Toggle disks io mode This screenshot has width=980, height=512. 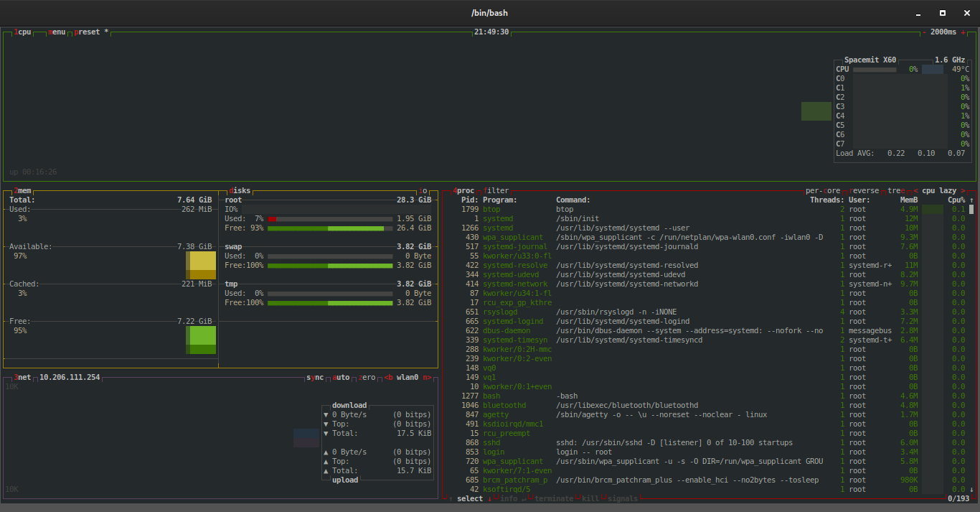[423, 191]
